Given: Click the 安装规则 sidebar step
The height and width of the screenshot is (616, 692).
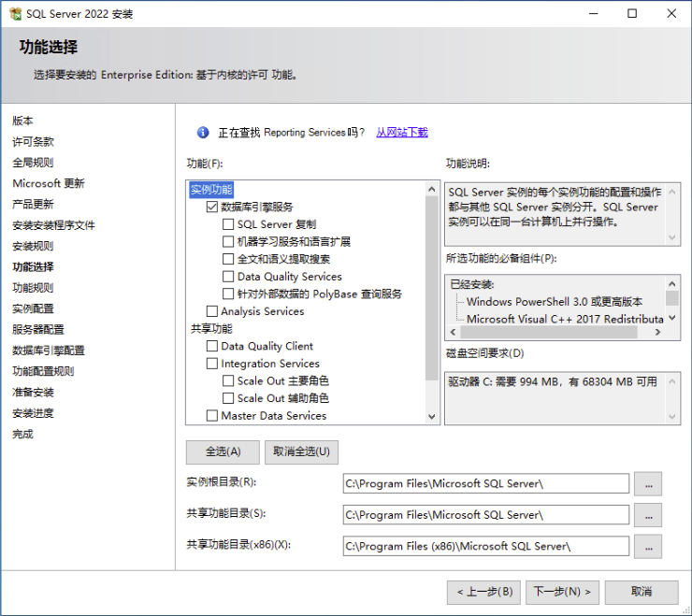Looking at the screenshot, I should [x=33, y=246].
